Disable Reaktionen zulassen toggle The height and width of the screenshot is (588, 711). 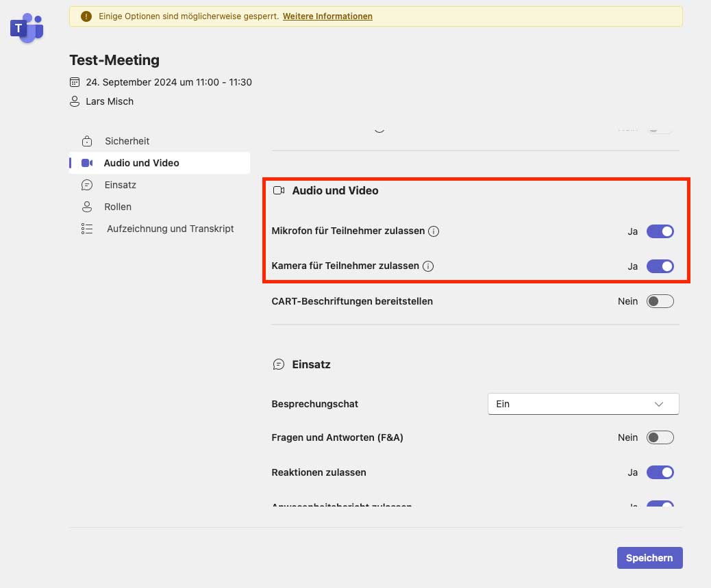(660, 472)
